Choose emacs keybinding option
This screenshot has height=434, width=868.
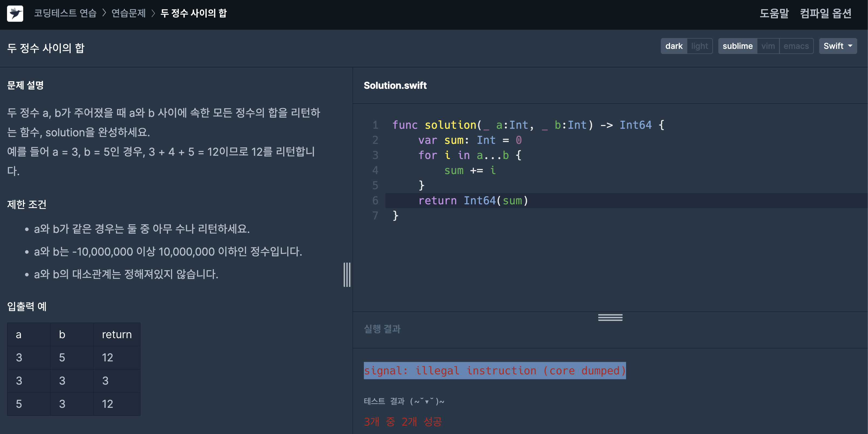796,46
